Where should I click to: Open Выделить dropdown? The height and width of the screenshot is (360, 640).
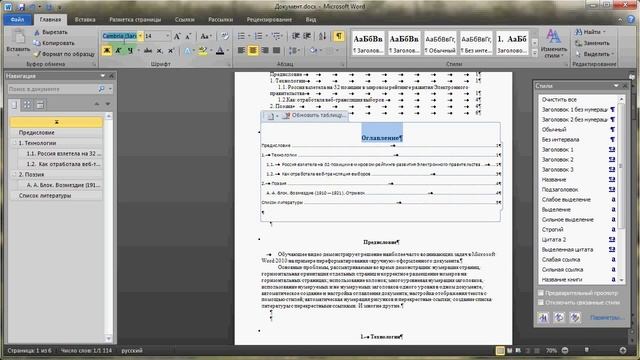(594, 54)
